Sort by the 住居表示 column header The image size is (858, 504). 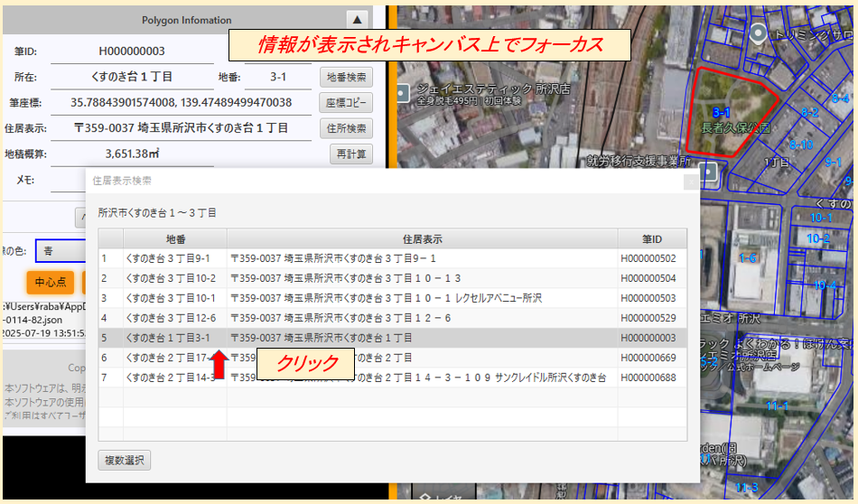423,239
